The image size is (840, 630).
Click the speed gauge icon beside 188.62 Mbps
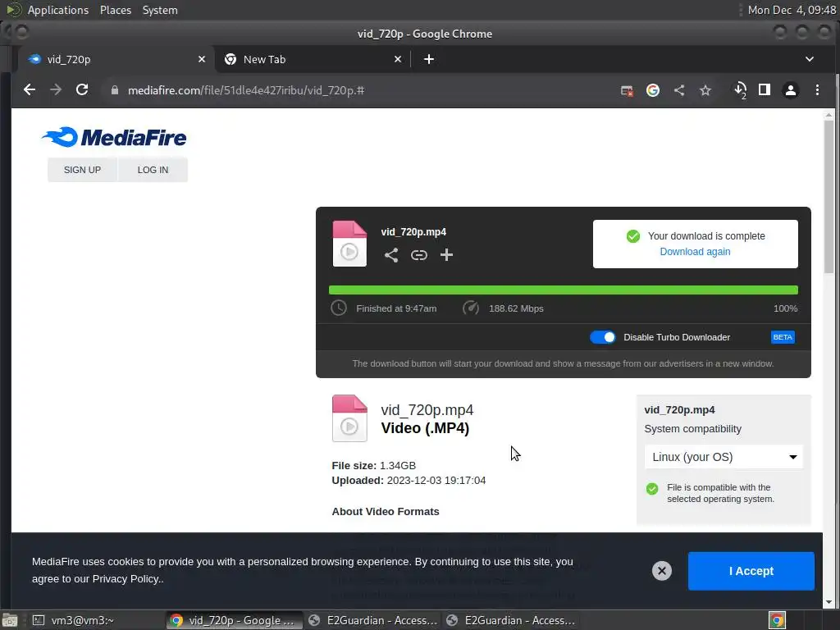click(470, 308)
